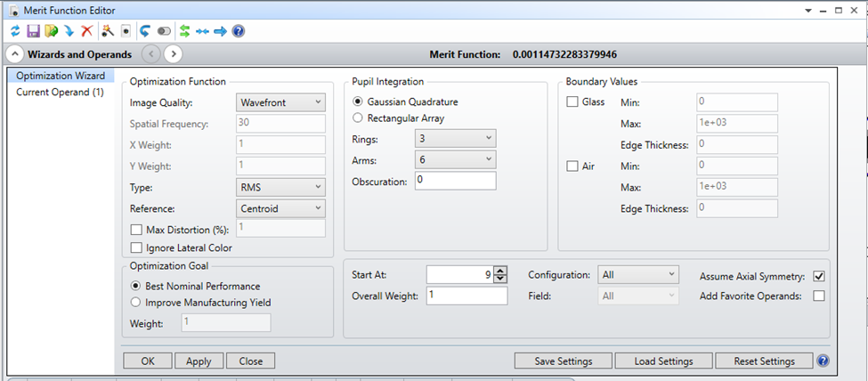Click the Update/refresh merit function icon
The height and width of the screenshot is (381, 868).
15,31
